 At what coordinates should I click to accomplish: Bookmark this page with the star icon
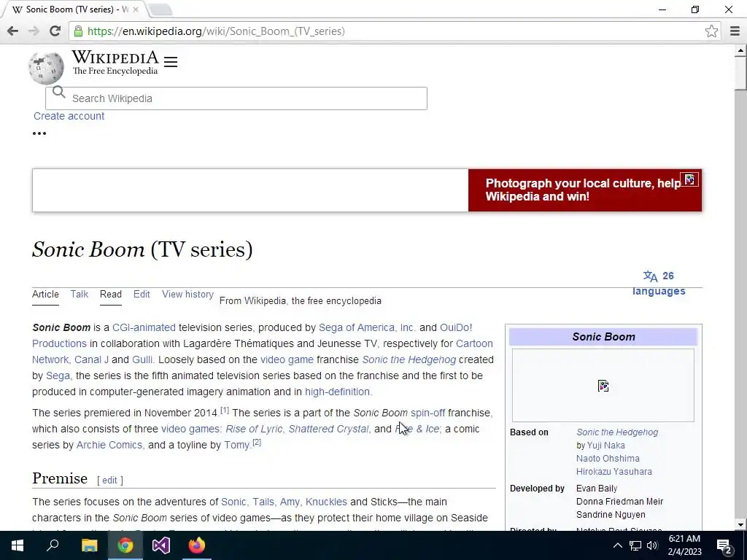[x=711, y=31]
